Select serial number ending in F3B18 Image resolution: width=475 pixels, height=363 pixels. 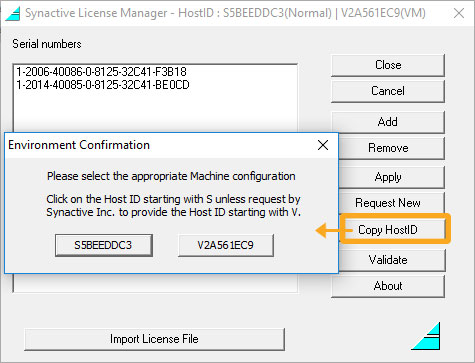[x=101, y=72]
